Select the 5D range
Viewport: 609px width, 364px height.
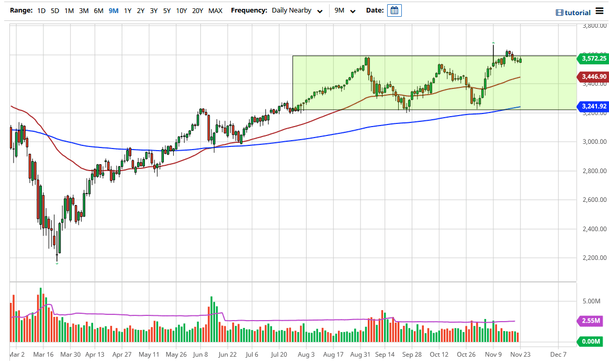click(x=55, y=11)
